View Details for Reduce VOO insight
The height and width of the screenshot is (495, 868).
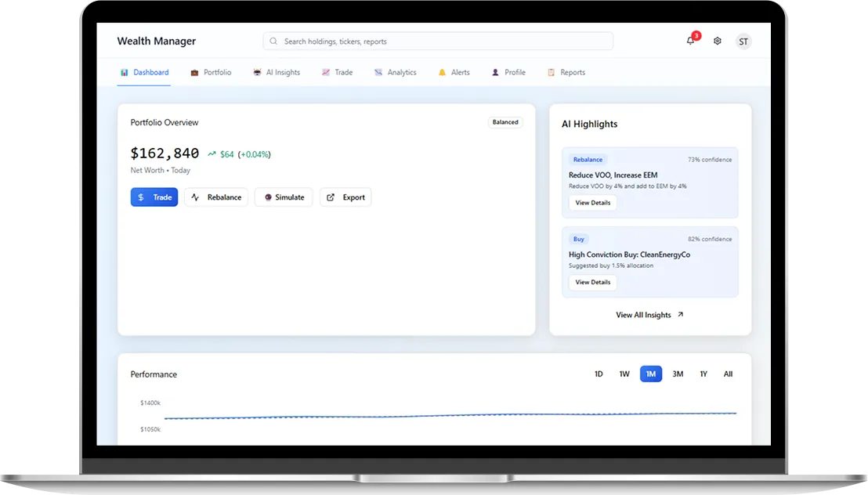point(592,203)
